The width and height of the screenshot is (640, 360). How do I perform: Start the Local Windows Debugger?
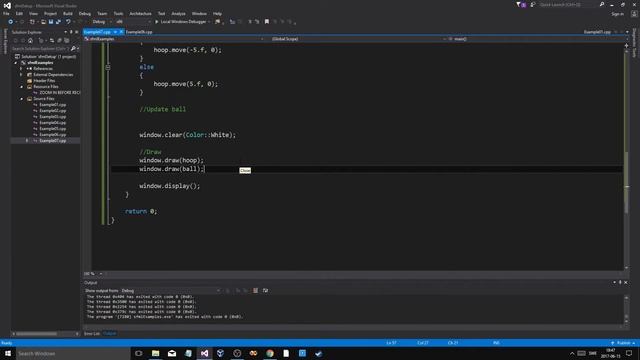180,22
